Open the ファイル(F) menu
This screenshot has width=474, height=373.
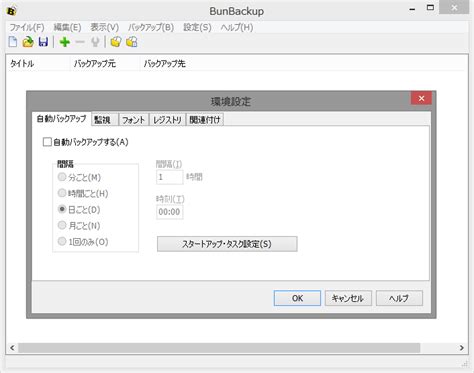[x=27, y=27]
